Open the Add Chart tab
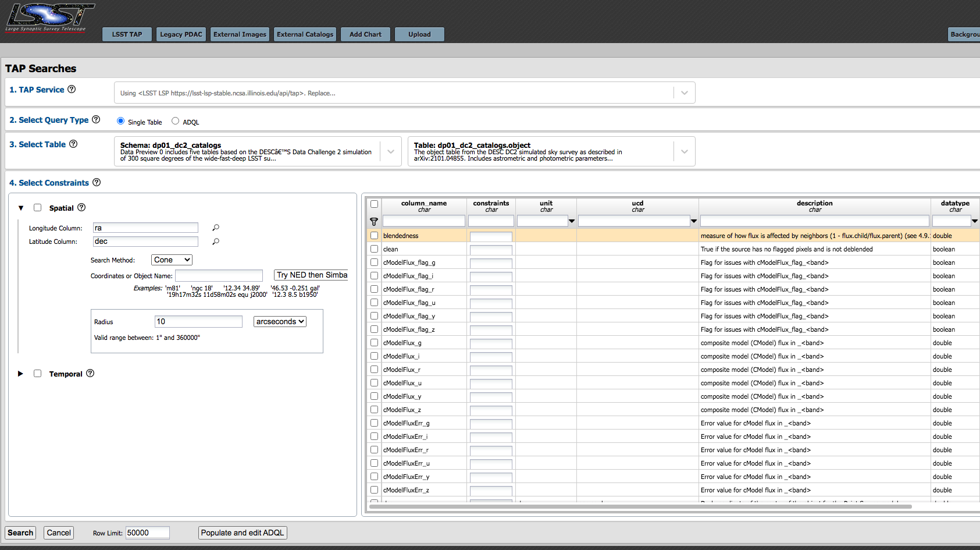Viewport: 980px width, 550px height. [x=365, y=34]
